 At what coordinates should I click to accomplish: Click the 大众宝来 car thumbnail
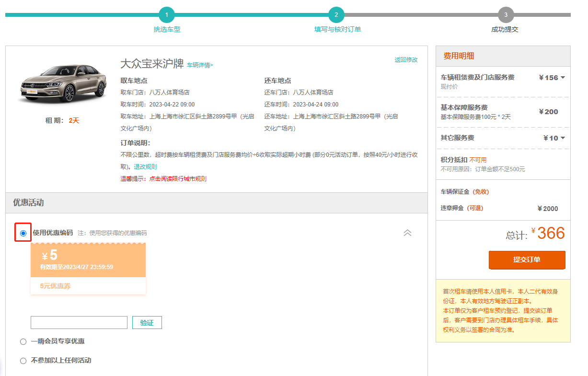click(x=62, y=84)
